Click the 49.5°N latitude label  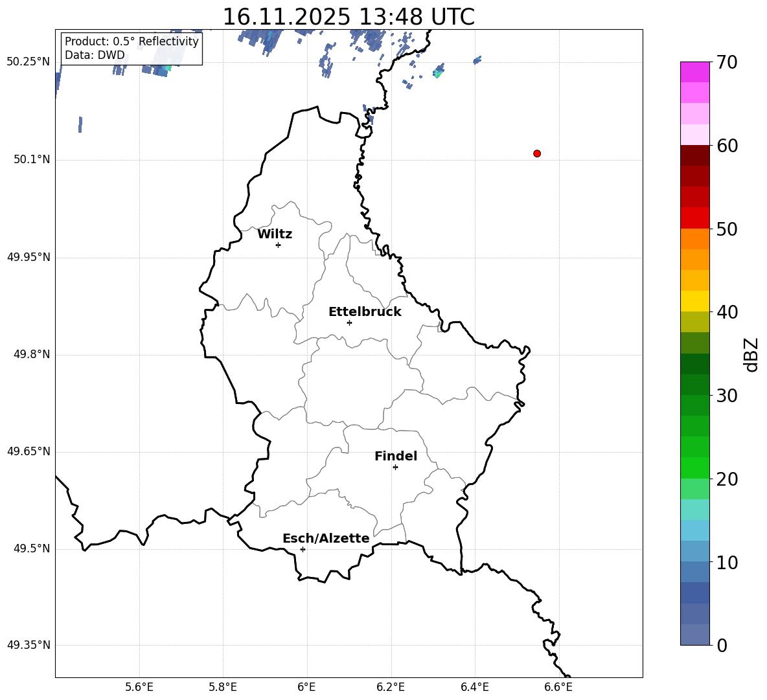(x=32, y=548)
